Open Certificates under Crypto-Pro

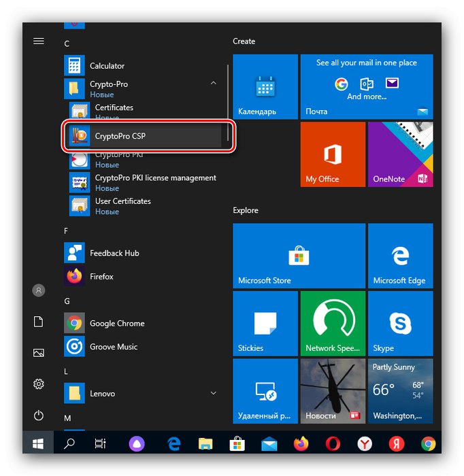145,110
